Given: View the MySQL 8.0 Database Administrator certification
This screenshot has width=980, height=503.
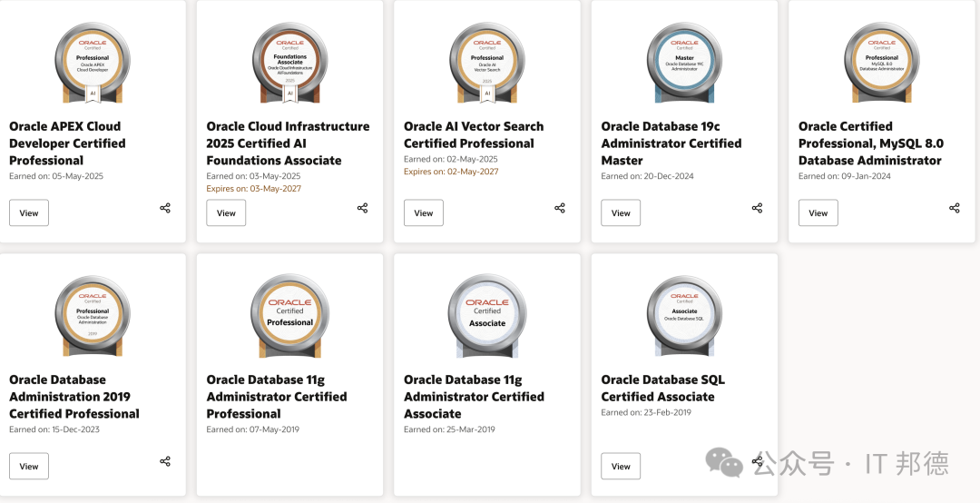Looking at the screenshot, I should [x=818, y=212].
